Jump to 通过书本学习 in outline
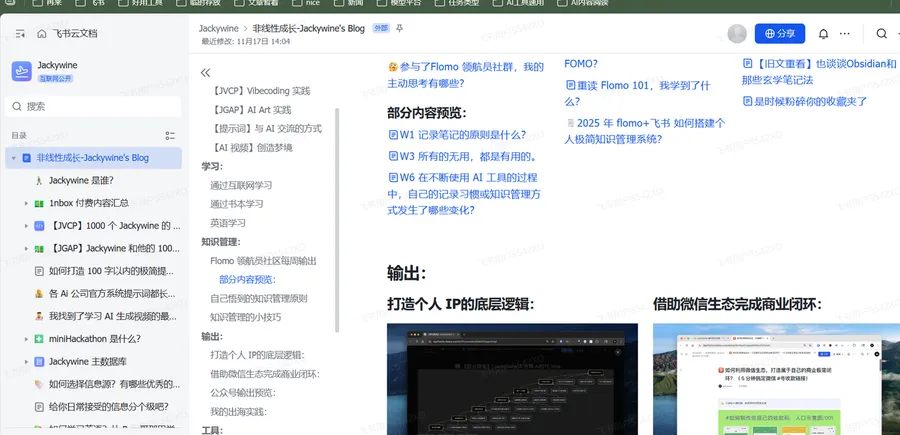900x435 pixels. coord(236,204)
